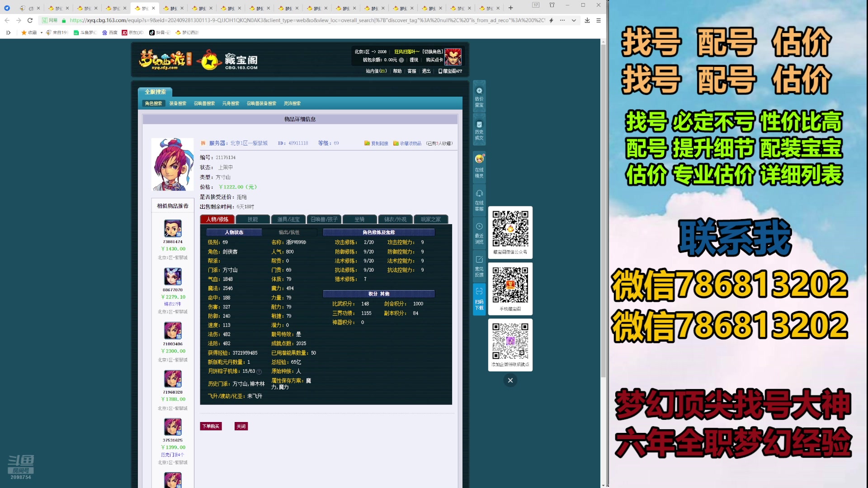Image resolution: width=868 pixels, height=488 pixels.
Task: Reload the page with the refresh icon
Action: pyautogui.click(x=30, y=20)
